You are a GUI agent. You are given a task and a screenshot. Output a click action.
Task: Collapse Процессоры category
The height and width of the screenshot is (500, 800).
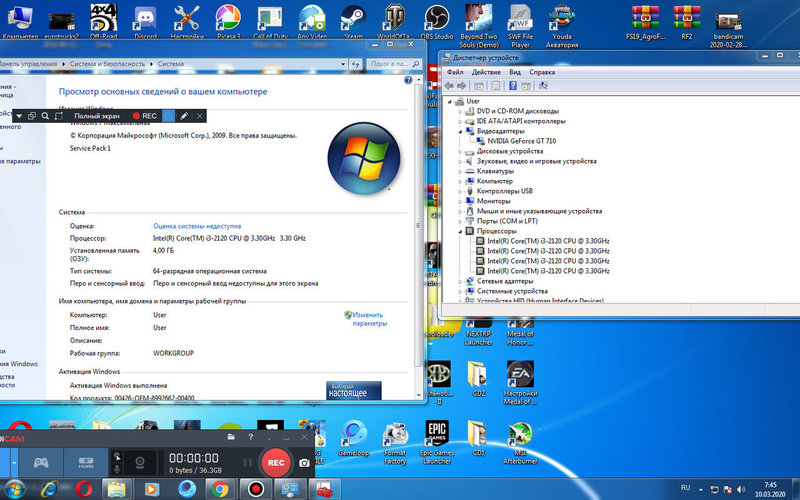(x=460, y=231)
